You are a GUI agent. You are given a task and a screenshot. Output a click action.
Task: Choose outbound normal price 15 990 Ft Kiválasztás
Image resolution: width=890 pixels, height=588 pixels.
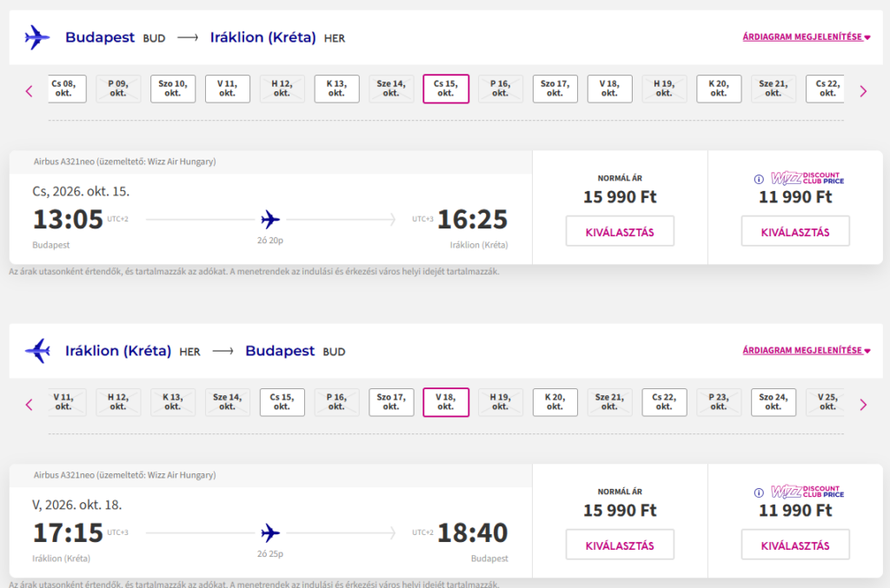click(x=620, y=232)
